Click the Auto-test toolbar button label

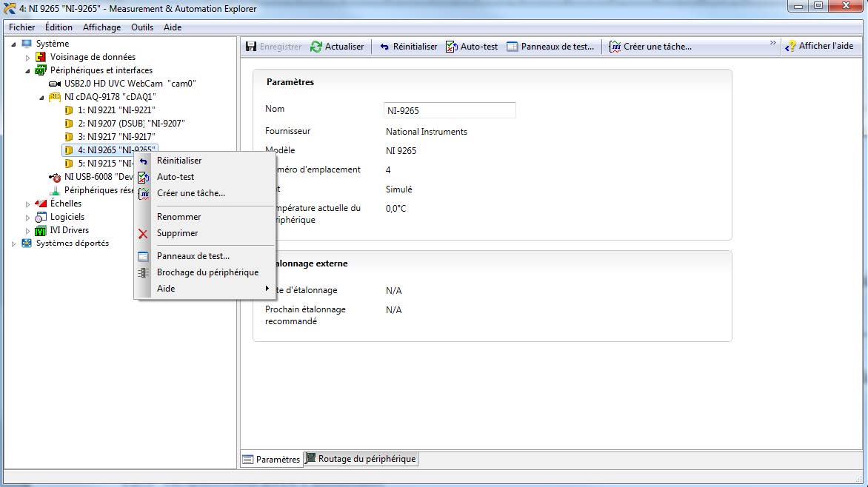click(x=479, y=47)
